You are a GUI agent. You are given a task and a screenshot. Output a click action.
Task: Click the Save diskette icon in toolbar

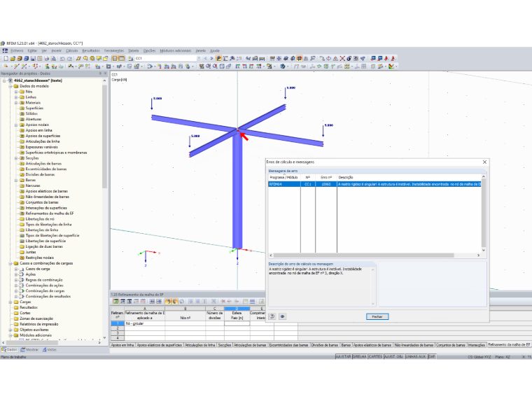point(33,58)
